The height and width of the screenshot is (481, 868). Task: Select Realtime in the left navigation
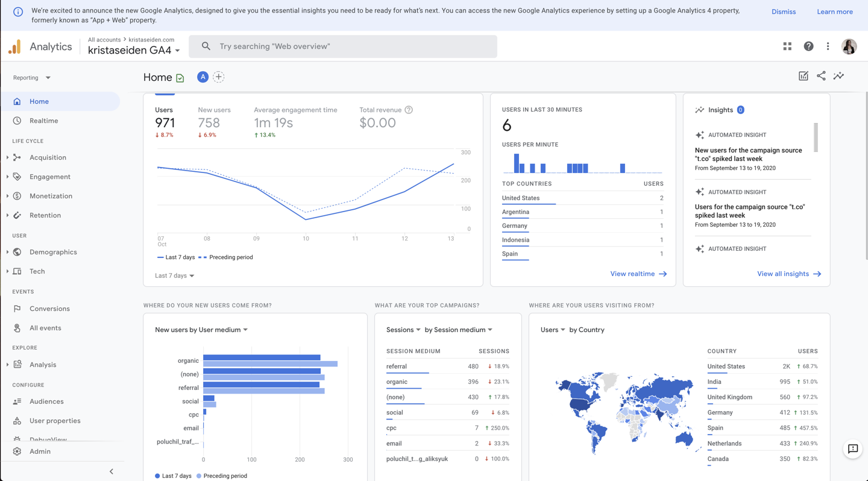click(44, 121)
